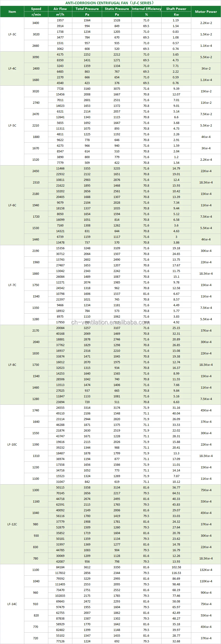Select the 'LF-7C' item cell

(x=12, y=285)
